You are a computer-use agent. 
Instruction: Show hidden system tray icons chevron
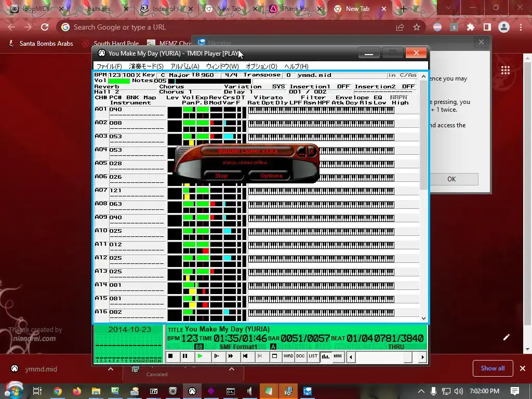pos(421,391)
